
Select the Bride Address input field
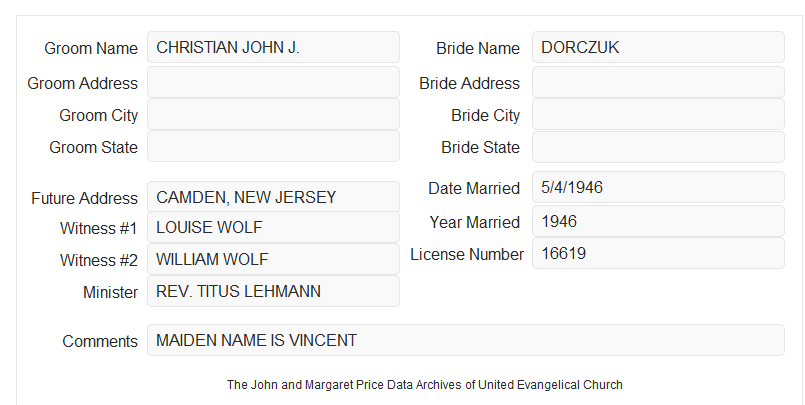click(658, 82)
